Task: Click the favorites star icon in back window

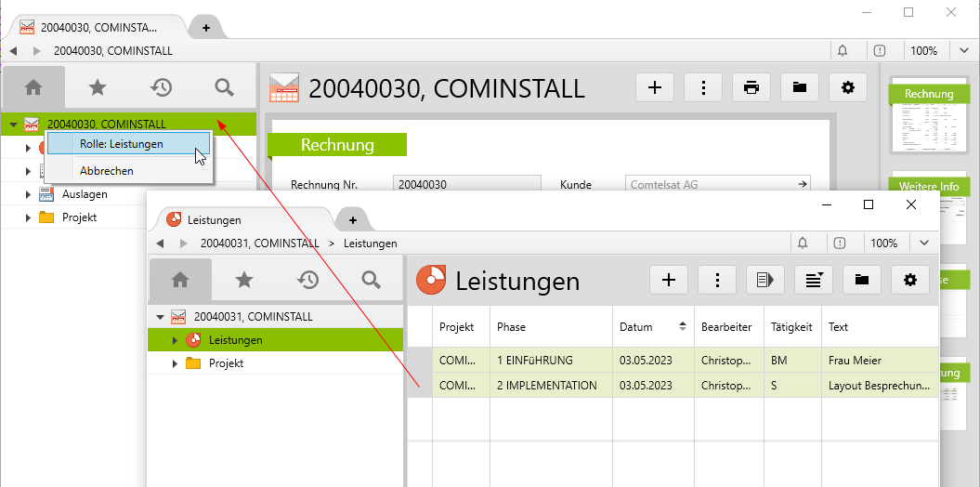Action: click(98, 87)
